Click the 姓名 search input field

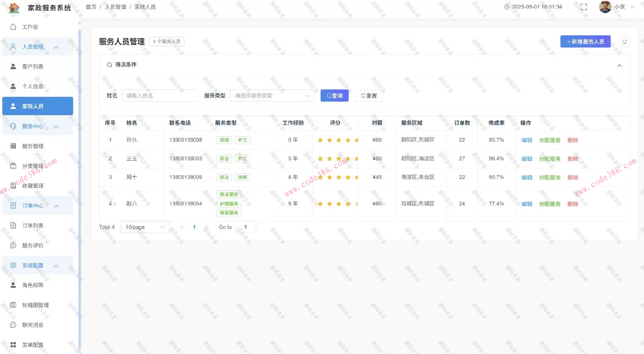click(160, 96)
